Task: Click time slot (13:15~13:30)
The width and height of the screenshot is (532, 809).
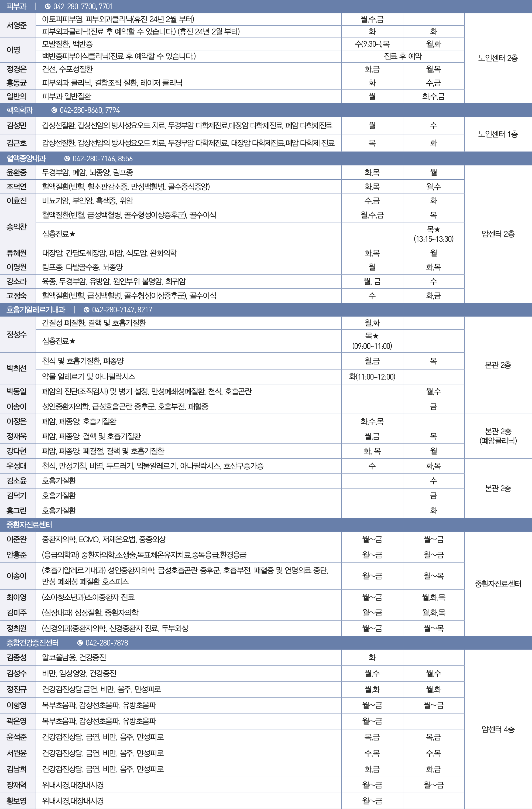Action: tap(434, 239)
